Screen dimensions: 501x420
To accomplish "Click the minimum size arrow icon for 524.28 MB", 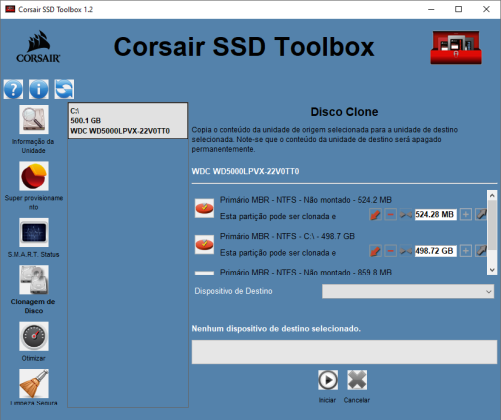I will click(x=375, y=214).
